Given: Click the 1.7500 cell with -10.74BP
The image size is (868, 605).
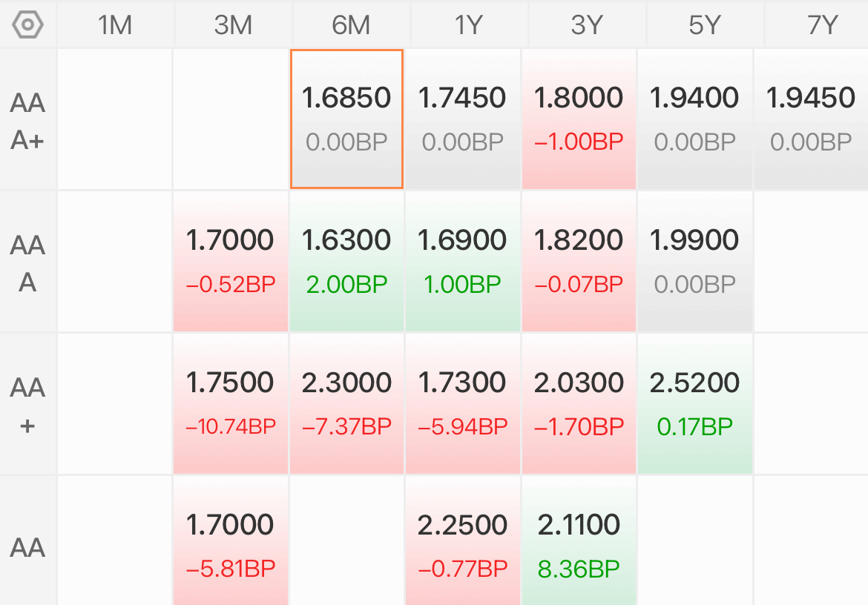Looking at the screenshot, I should pyautogui.click(x=230, y=403).
